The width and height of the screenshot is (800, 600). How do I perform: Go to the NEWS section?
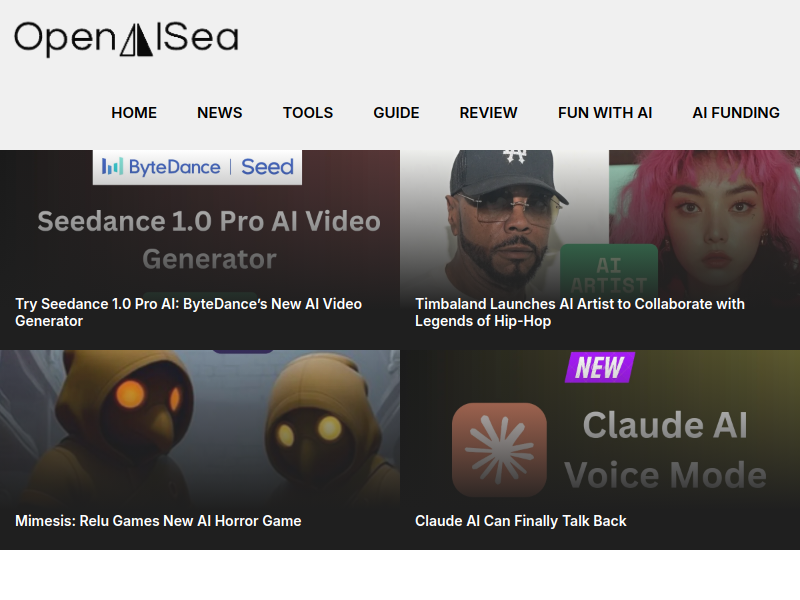(220, 113)
